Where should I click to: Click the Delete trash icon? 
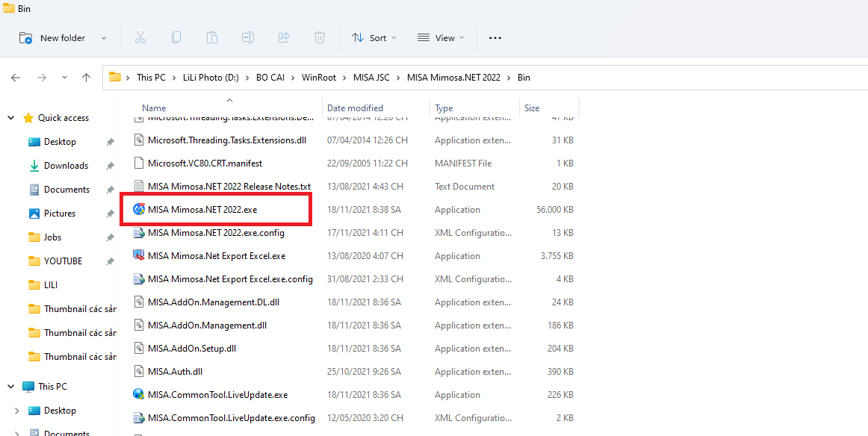320,37
